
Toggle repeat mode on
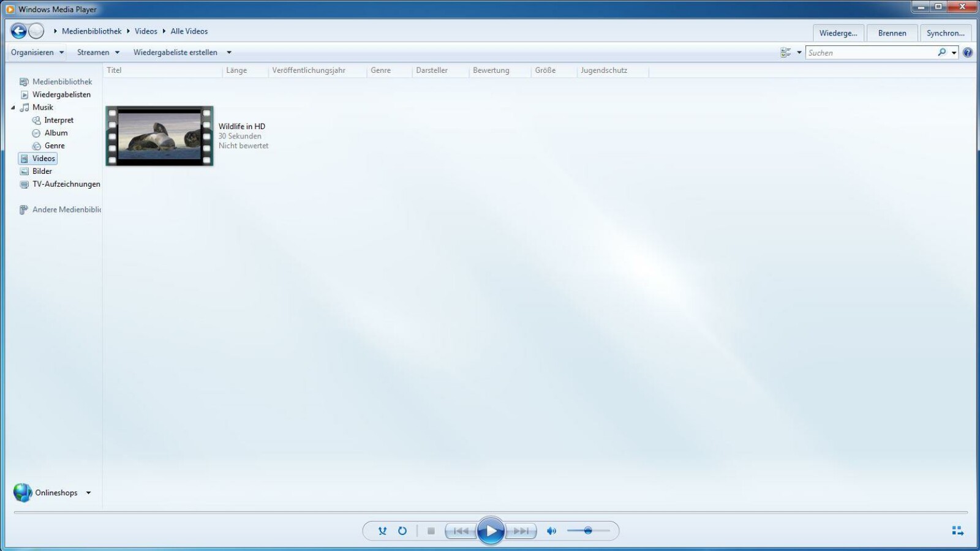tap(402, 531)
